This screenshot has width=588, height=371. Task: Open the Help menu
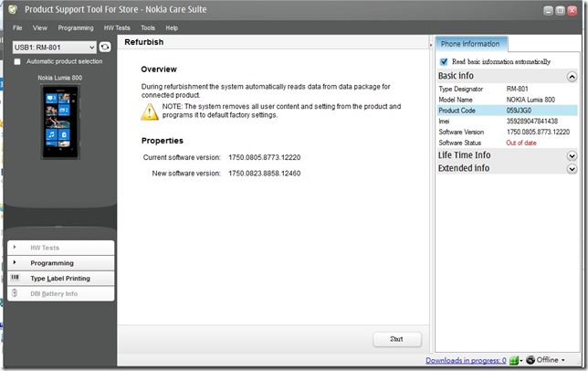(x=172, y=27)
